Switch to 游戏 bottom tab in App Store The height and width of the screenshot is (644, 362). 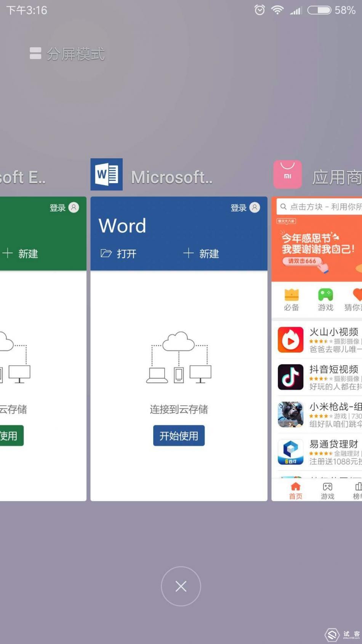click(x=327, y=491)
